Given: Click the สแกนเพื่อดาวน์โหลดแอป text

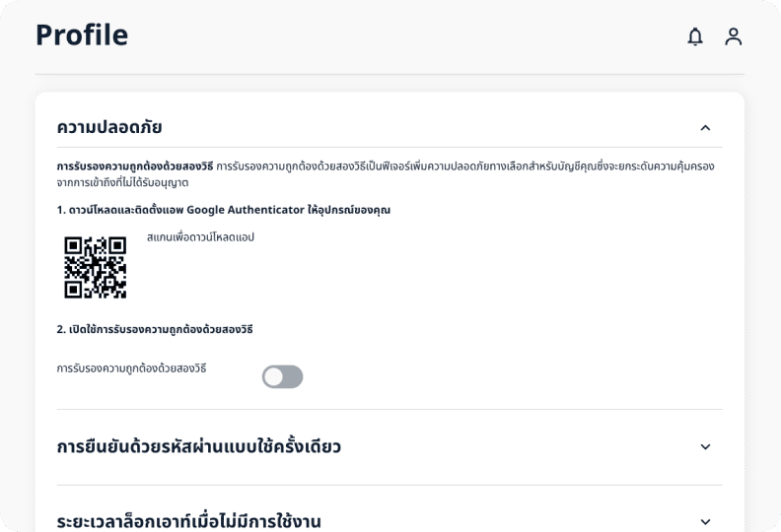Looking at the screenshot, I should [x=200, y=237].
